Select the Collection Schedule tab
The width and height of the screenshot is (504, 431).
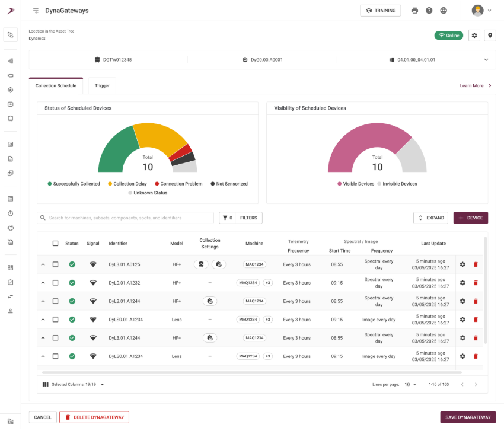pos(56,86)
